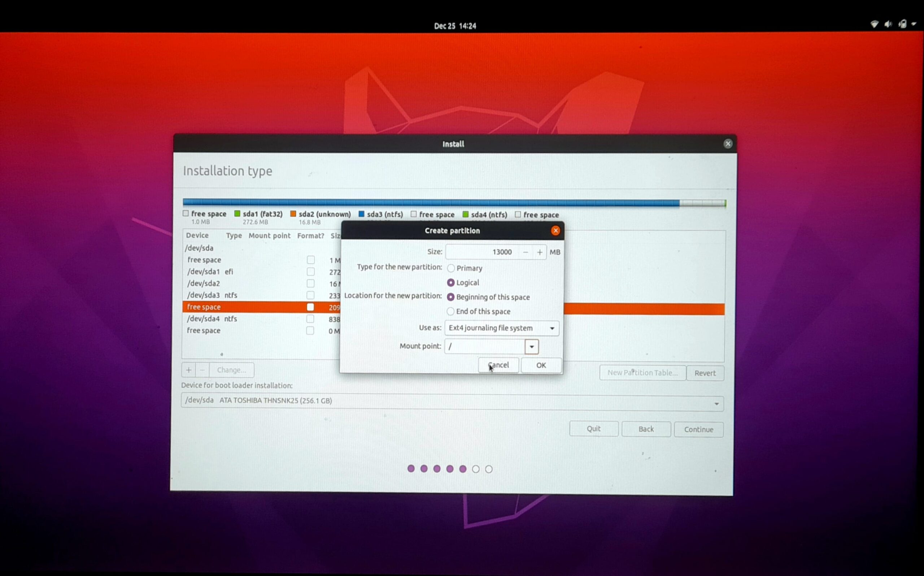Select the Primary partition type radio button
This screenshot has width=924, height=576.
[451, 268]
